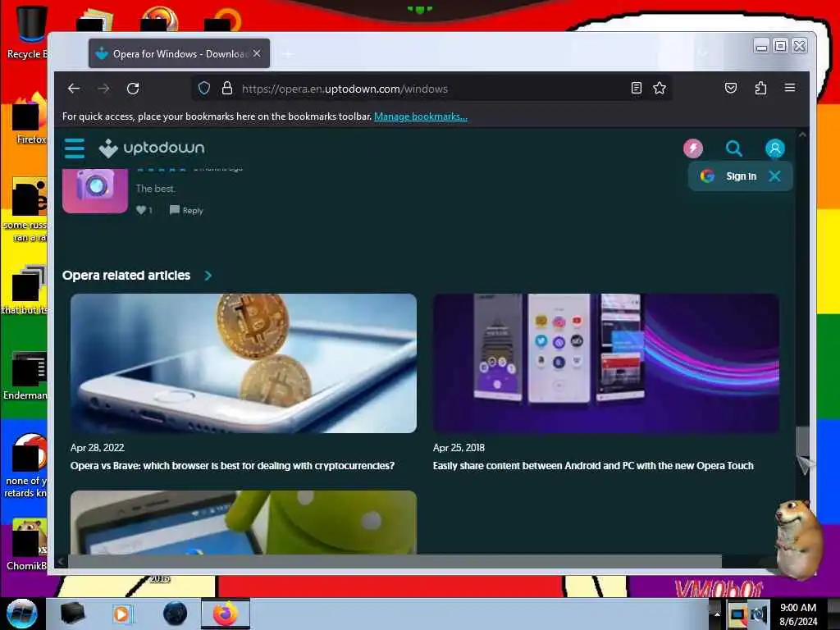Open a new tab

click(x=288, y=53)
